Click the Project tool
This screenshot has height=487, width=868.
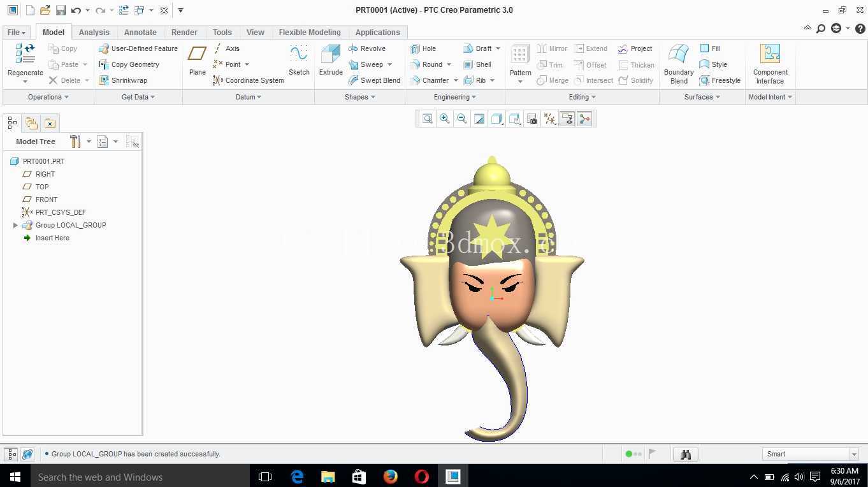tap(635, 48)
